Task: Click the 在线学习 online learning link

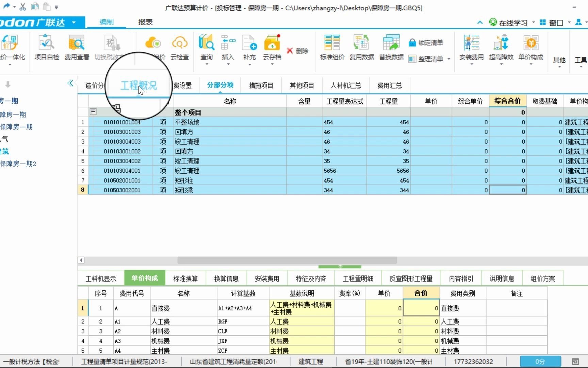Action: click(x=511, y=22)
